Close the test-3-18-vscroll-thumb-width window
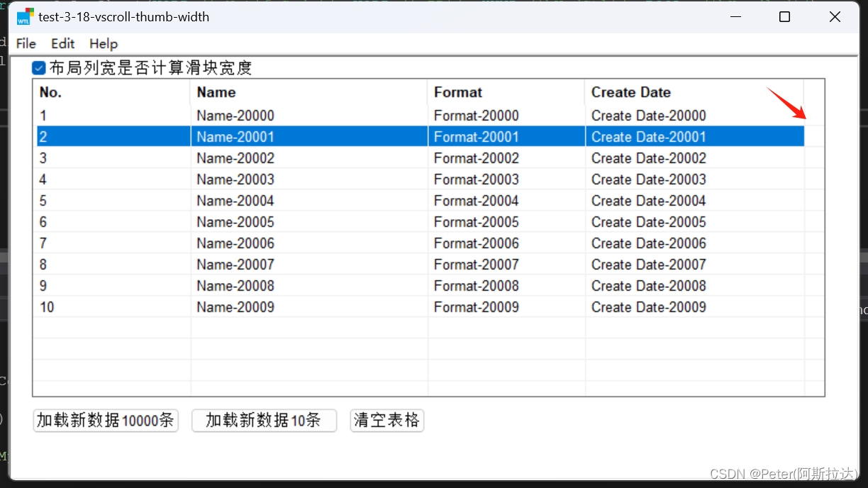Image resolution: width=868 pixels, height=488 pixels. pos(835,16)
